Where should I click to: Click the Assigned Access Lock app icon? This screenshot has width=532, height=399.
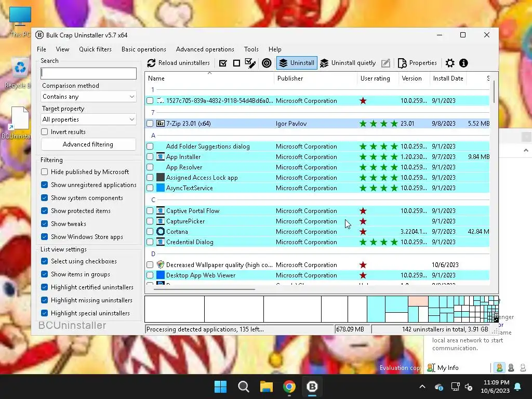pos(161,178)
